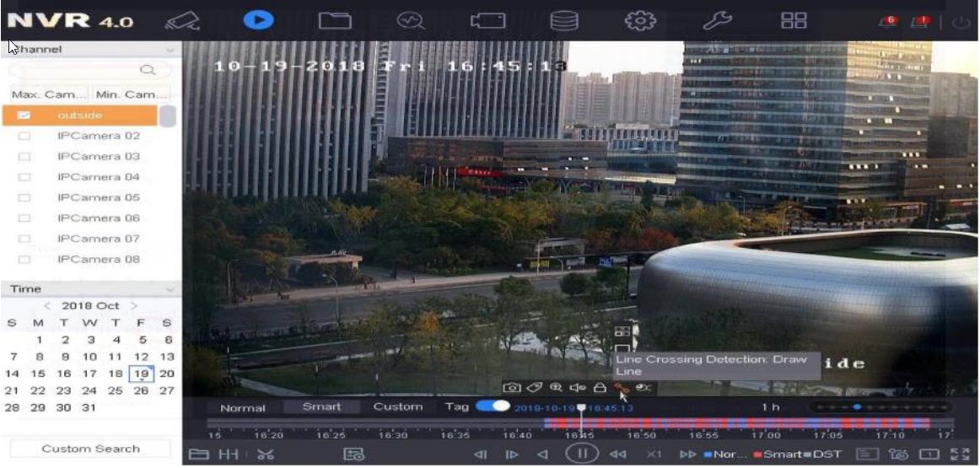Image resolution: width=980 pixels, height=468 pixels.
Task: Start clipping with the scissors icon
Action: point(265,455)
